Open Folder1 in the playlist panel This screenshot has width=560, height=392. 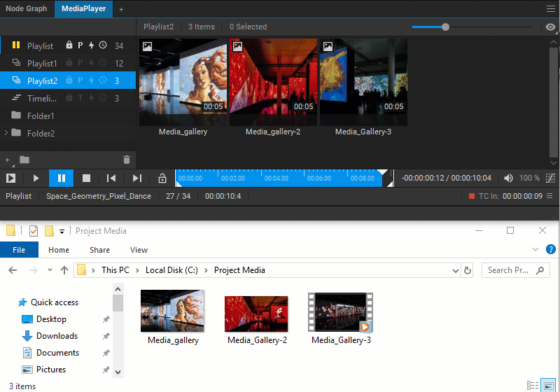(68, 115)
